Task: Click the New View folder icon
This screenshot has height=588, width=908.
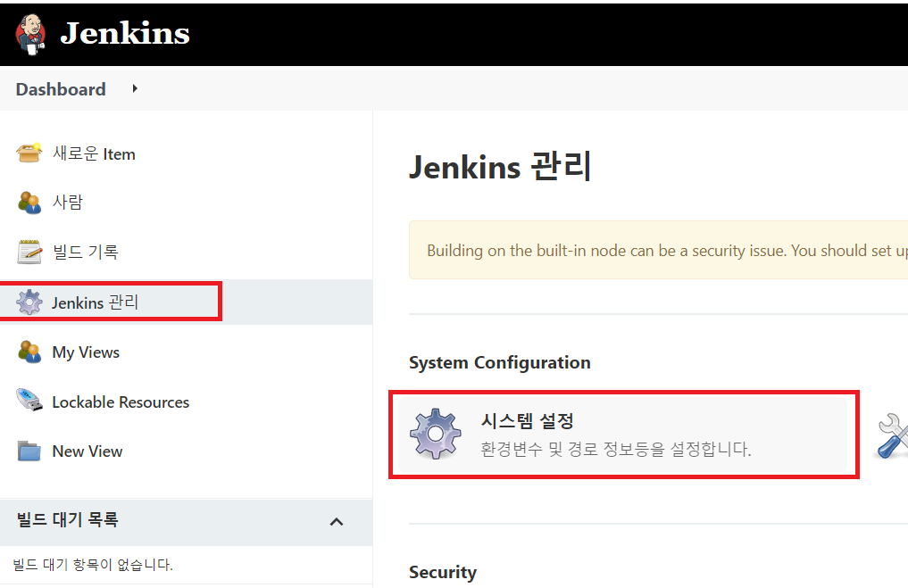Action: coord(29,451)
